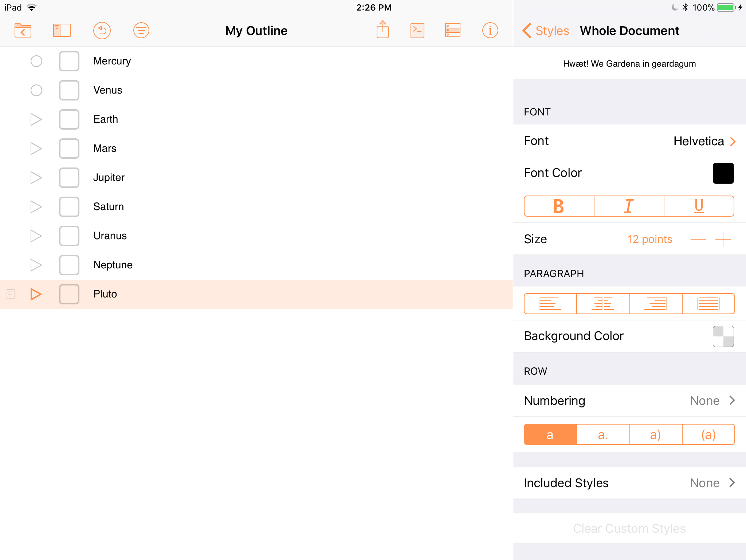
Task: Open the document browser folder icon
Action: pos(23,31)
